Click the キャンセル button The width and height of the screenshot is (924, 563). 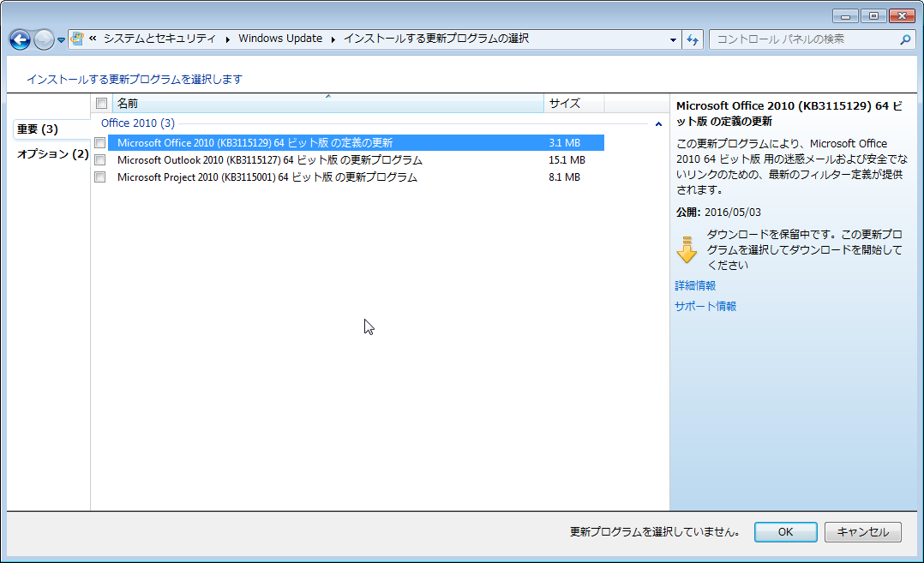coord(862,532)
